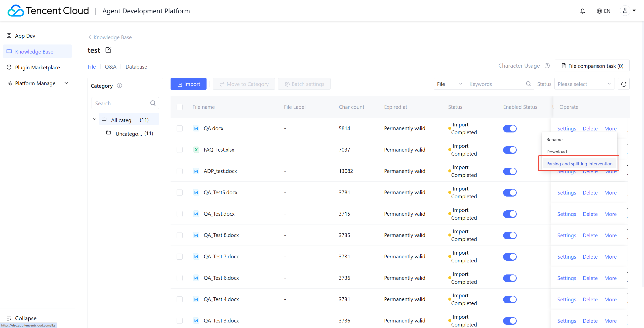Click the blue Import button
This screenshot has height=328, width=644.
188,84
